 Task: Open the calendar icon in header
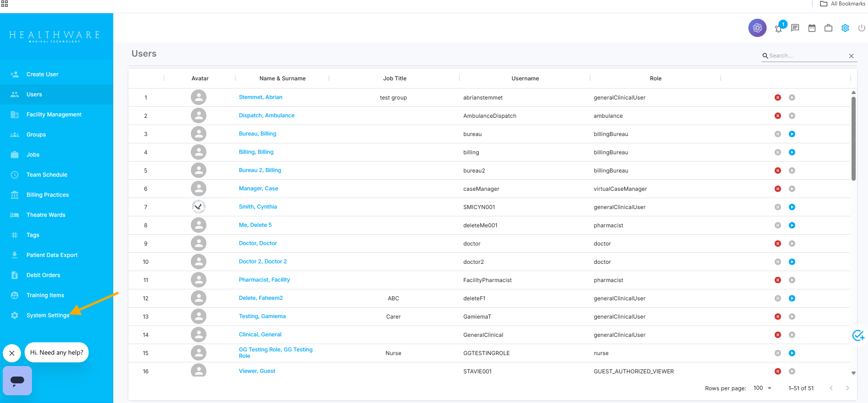(812, 28)
